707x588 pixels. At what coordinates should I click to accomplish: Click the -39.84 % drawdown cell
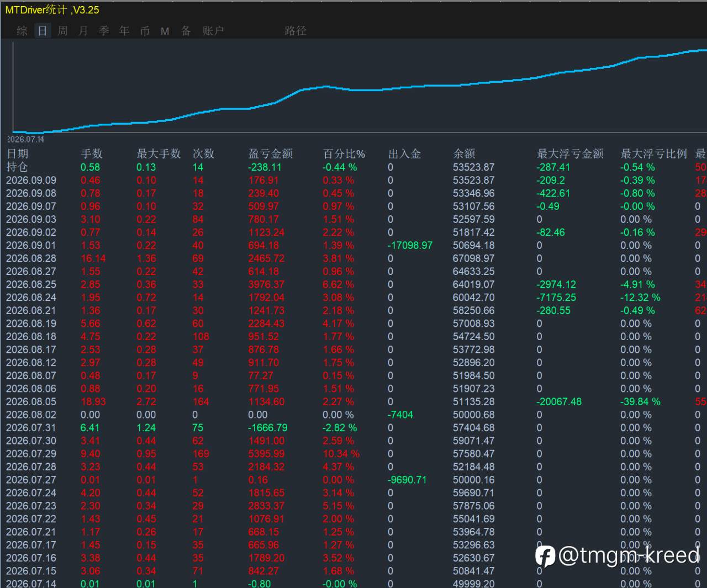640,401
